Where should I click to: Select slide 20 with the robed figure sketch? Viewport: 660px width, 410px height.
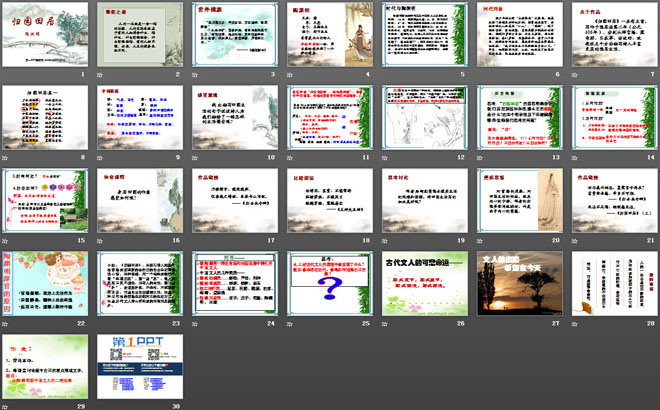click(520, 200)
